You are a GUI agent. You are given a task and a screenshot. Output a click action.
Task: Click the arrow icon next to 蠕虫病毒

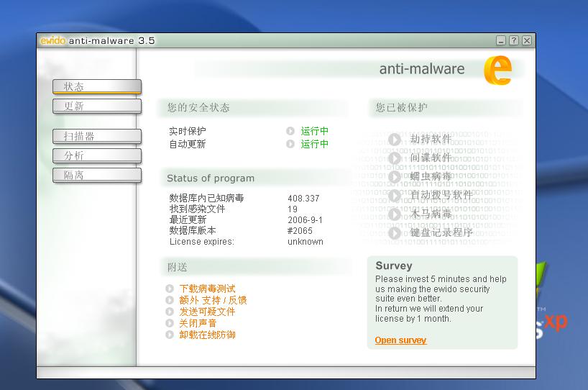tap(394, 177)
